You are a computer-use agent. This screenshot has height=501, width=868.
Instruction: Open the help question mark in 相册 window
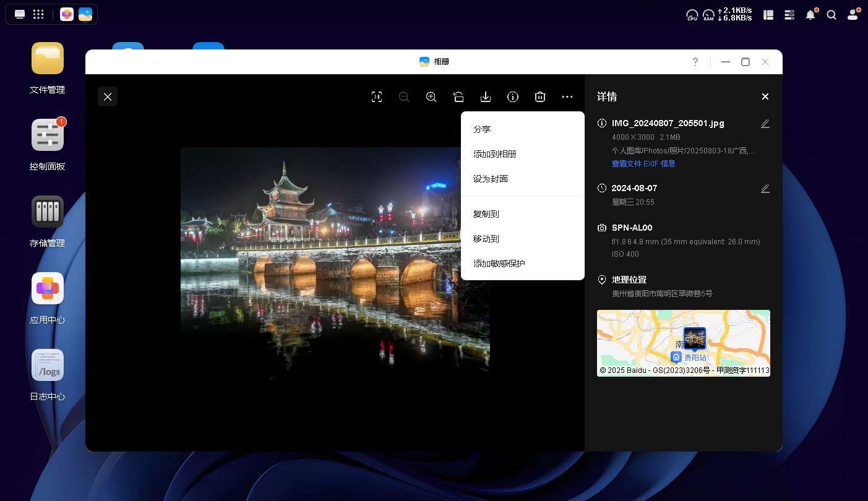pos(695,62)
